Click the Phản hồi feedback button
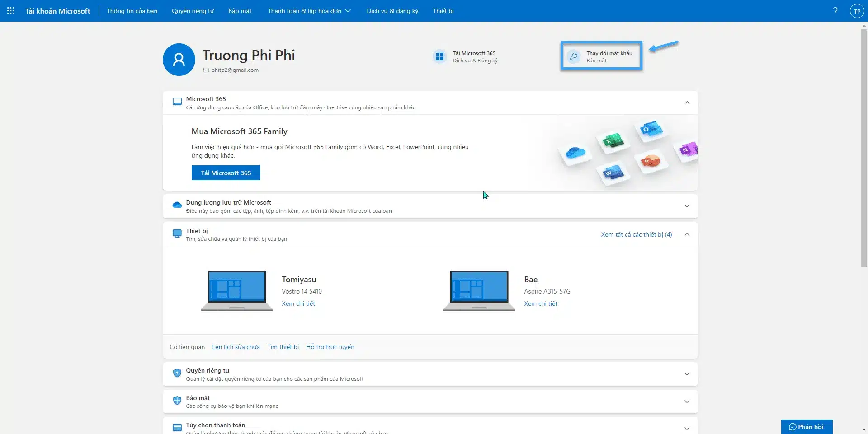 click(807, 427)
